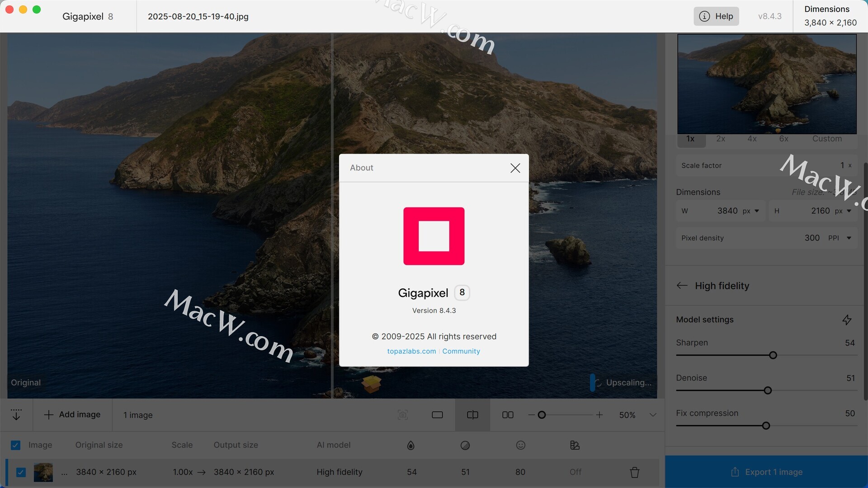Image resolution: width=868 pixels, height=488 pixels.
Task: Expand the 50% zoom level dropdown
Action: click(653, 415)
